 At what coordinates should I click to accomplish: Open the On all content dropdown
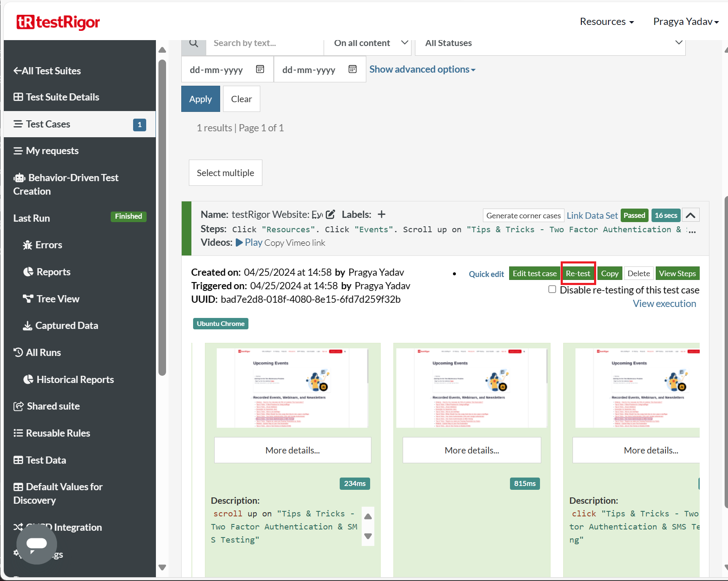click(368, 43)
